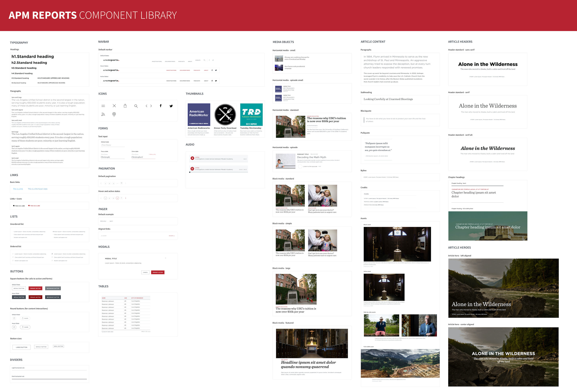Click the Error state input containing Christopher1
Screen dimensions: 577x392
point(143,157)
